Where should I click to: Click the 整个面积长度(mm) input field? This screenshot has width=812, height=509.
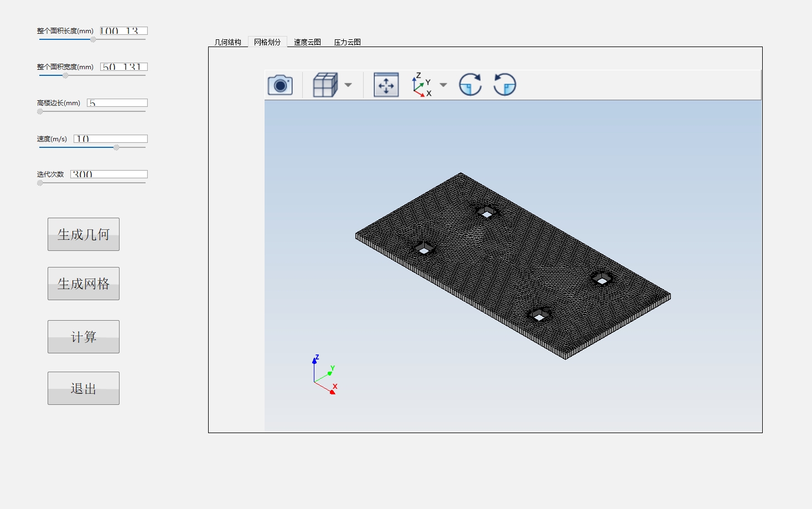click(124, 31)
